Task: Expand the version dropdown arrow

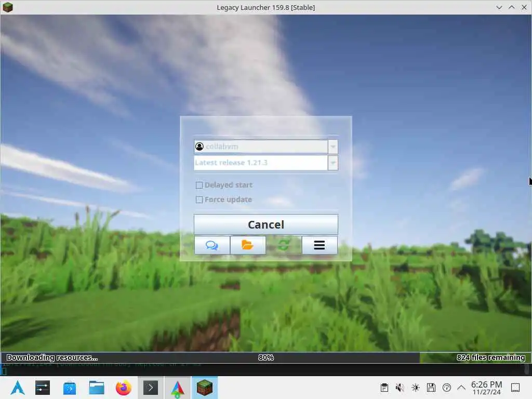Action: [x=333, y=163]
